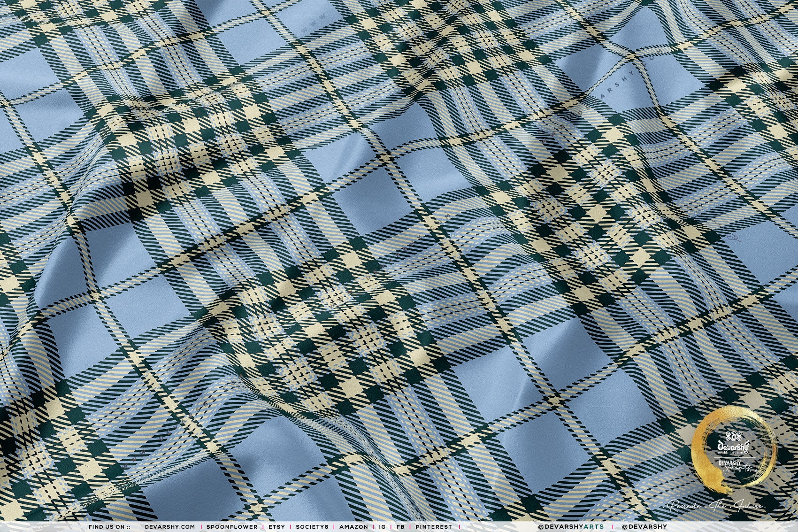This screenshot has width=798, height=532.
Task: Click the AMAZON footer link
Action: pyautogui.click(x=353, y=527)
